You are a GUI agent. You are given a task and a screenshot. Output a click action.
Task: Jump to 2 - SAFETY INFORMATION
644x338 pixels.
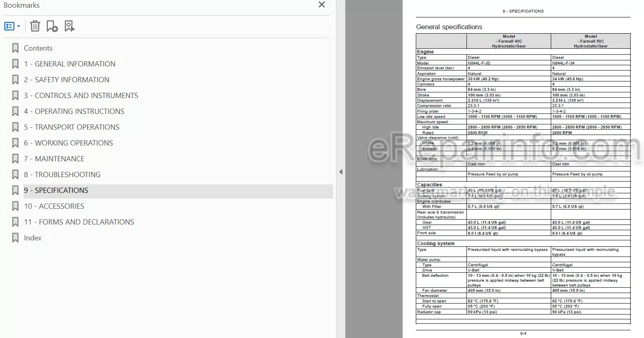66,80
